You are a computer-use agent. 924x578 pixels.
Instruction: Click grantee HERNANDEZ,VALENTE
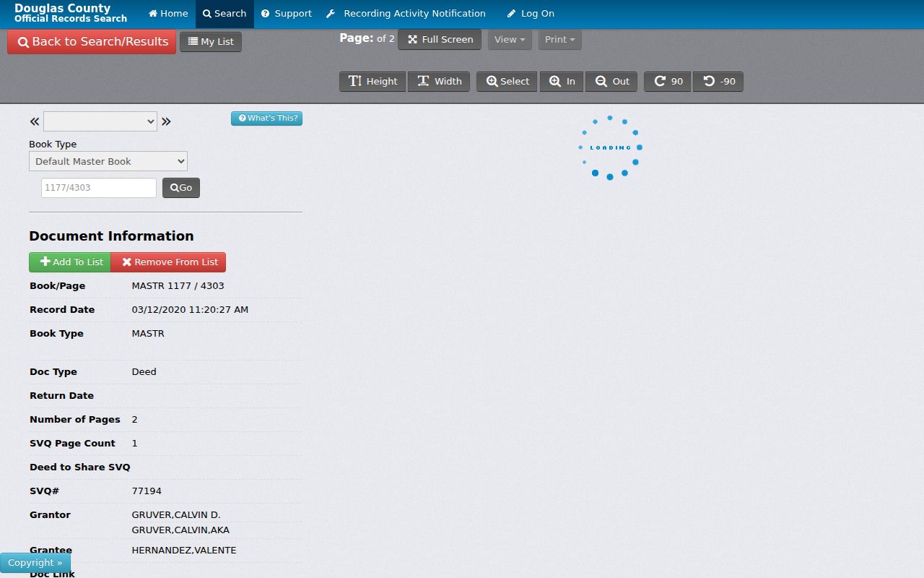point(184,551)
